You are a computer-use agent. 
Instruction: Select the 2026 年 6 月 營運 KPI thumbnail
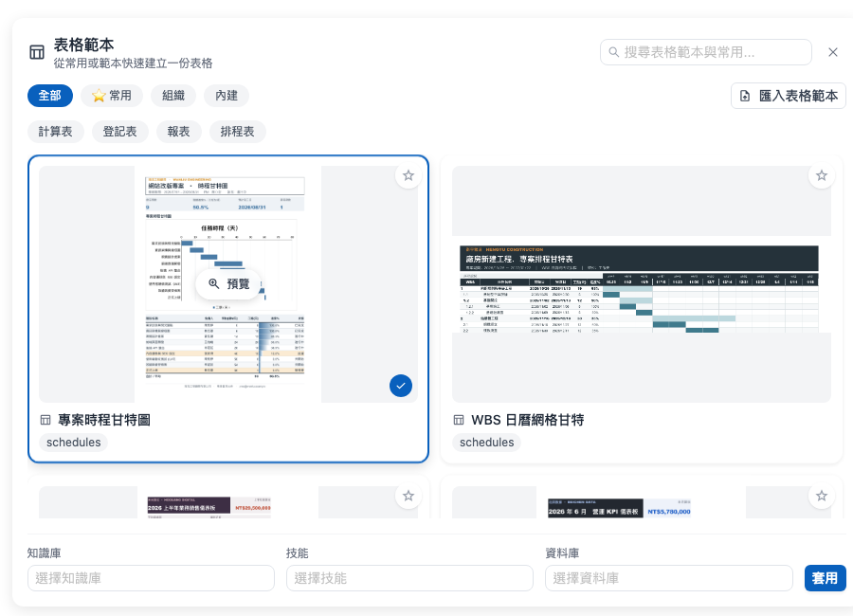[642, 502]
